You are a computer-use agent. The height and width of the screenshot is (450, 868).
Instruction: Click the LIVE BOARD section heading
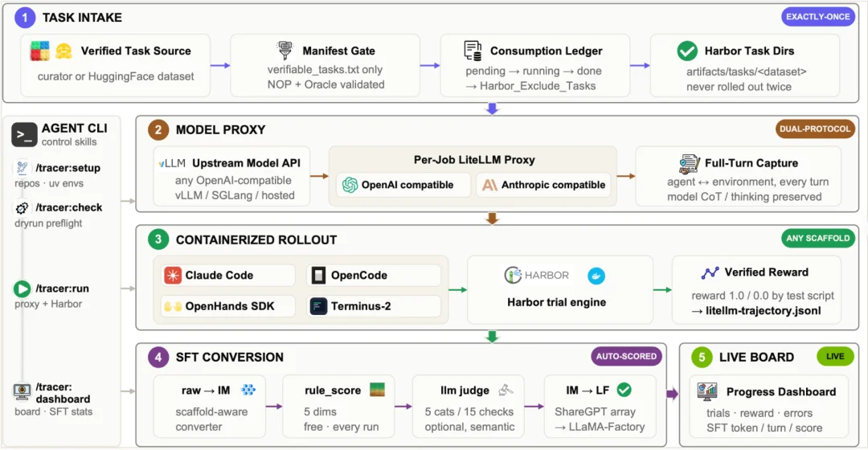pos(756,357)
